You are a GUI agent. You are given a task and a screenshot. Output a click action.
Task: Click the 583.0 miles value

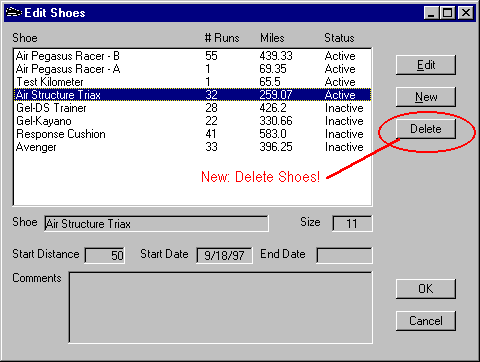273,134
